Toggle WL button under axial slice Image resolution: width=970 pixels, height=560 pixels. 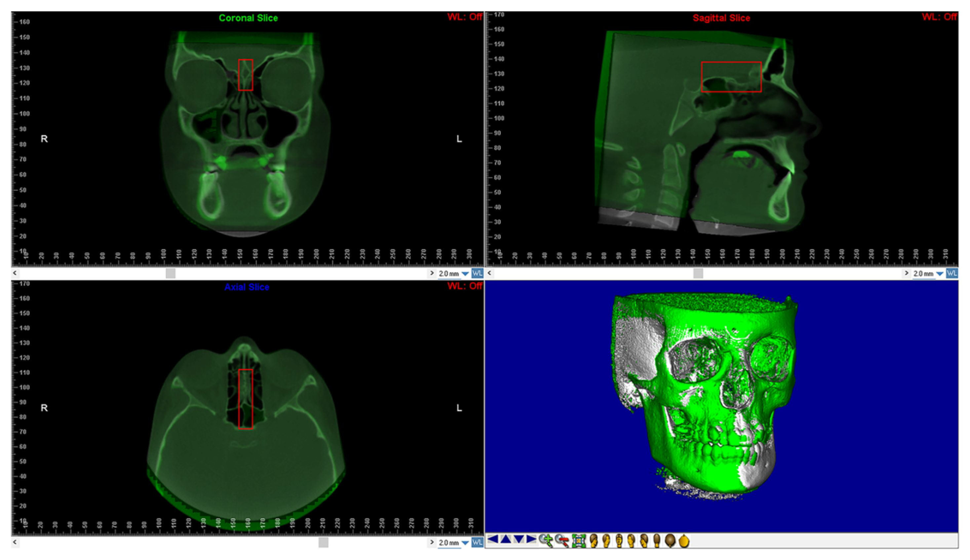pos(477,542)
